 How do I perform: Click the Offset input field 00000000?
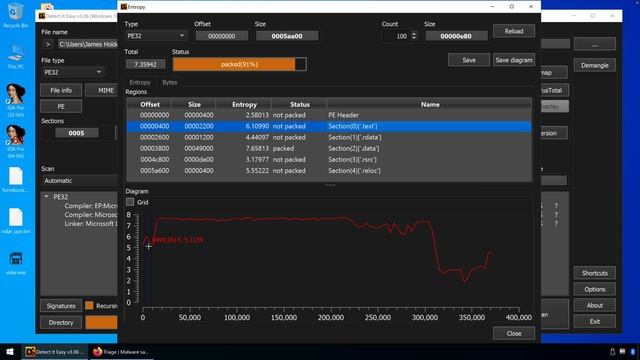point(222,36)
